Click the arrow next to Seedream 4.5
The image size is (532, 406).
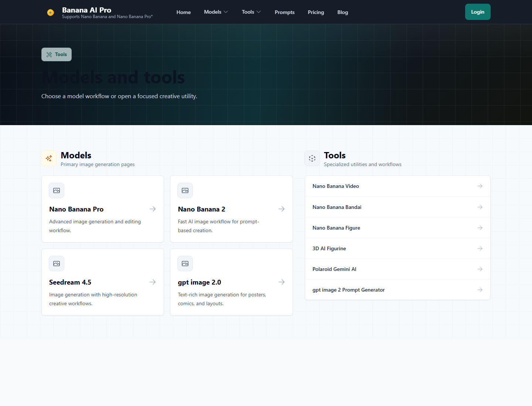point(153,282)
